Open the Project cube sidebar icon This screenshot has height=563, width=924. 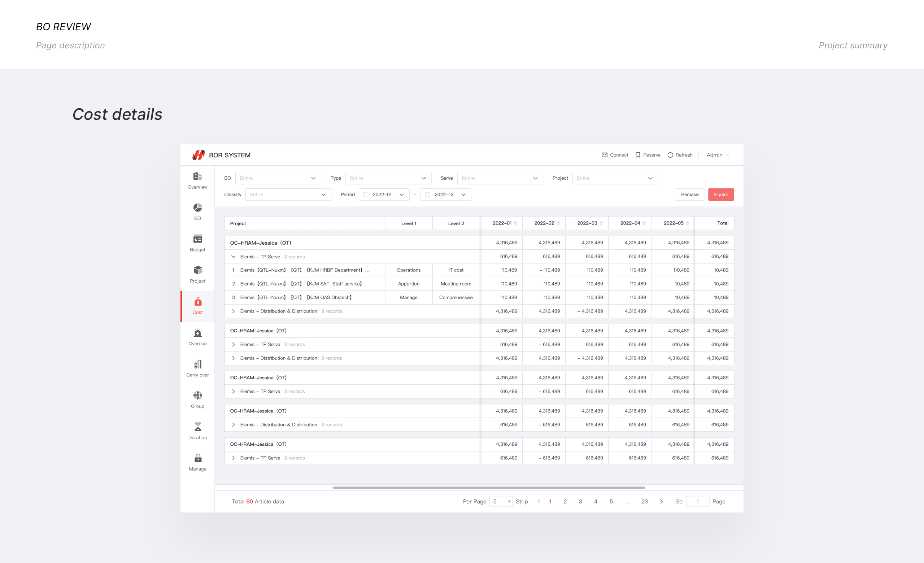tap(198, 270)
